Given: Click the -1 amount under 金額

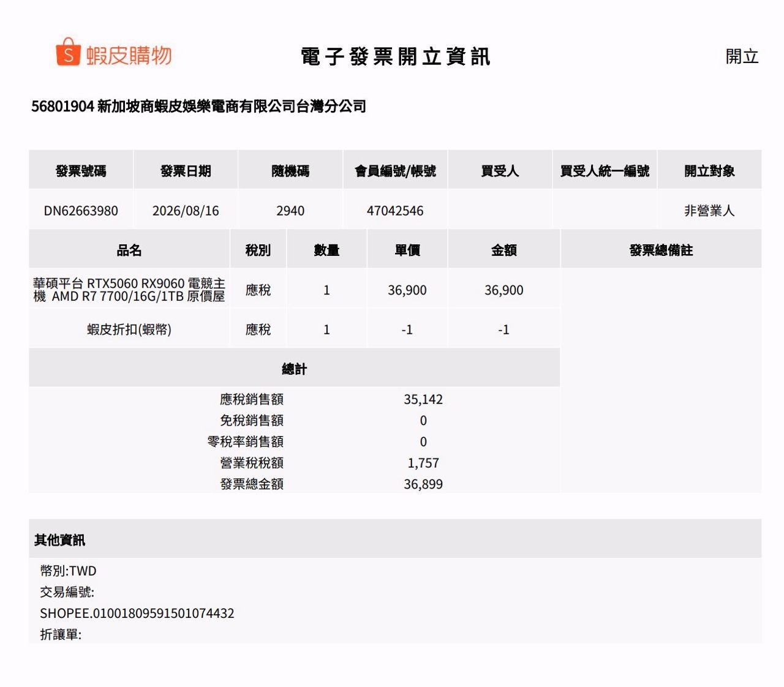Looking at the screenshot, I should click(504, 329).
